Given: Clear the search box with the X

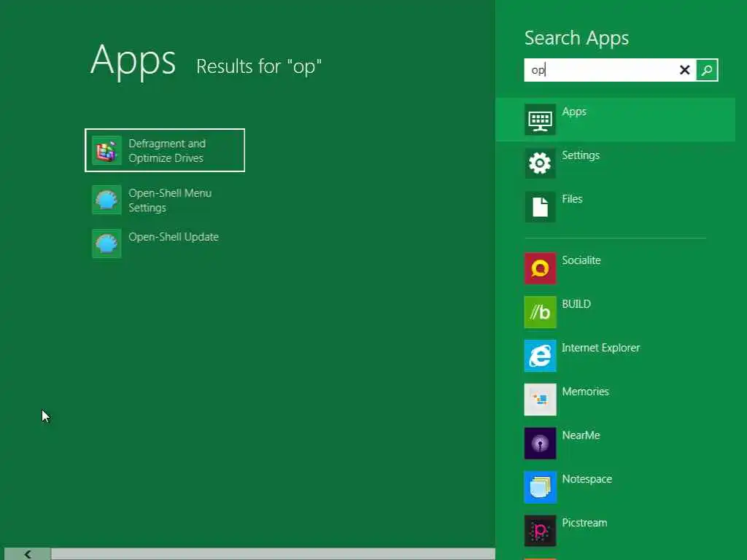Looking at the screenshot, I should [x=684, y=70].
